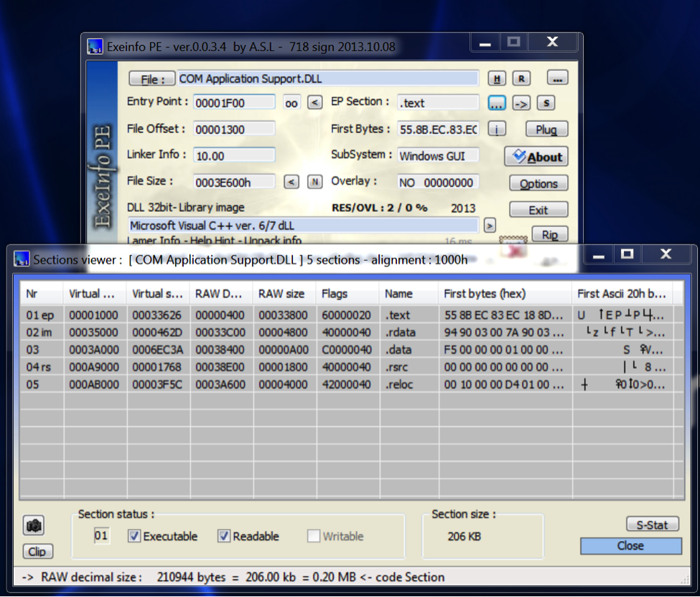Open the Options button

click(538, 184)
